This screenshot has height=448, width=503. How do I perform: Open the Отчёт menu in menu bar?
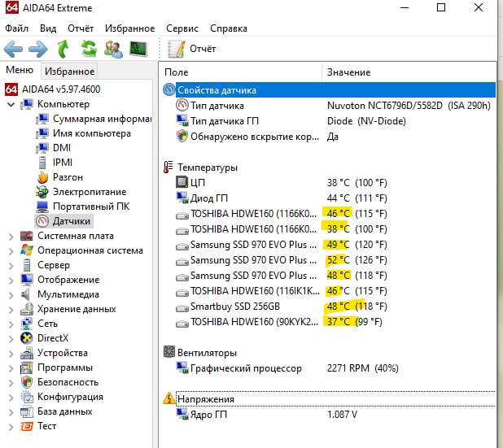click(81, 28)
